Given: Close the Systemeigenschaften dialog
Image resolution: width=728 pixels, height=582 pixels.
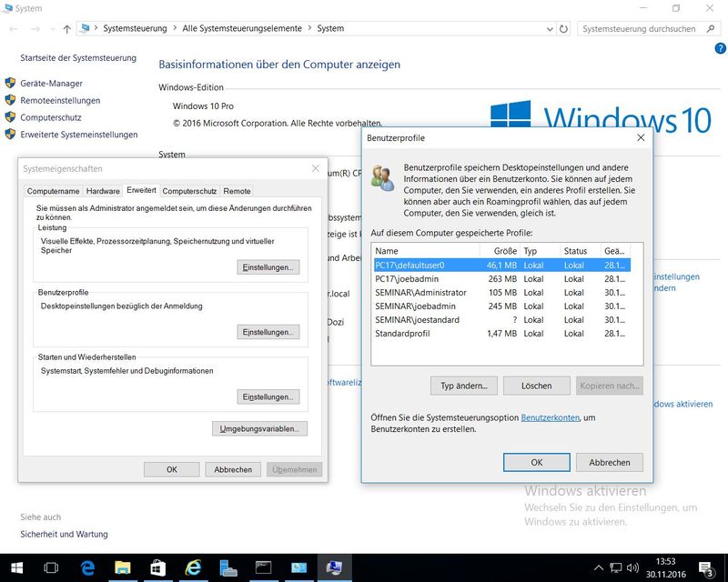Looking at the screenshot, I should click(316, 168).
